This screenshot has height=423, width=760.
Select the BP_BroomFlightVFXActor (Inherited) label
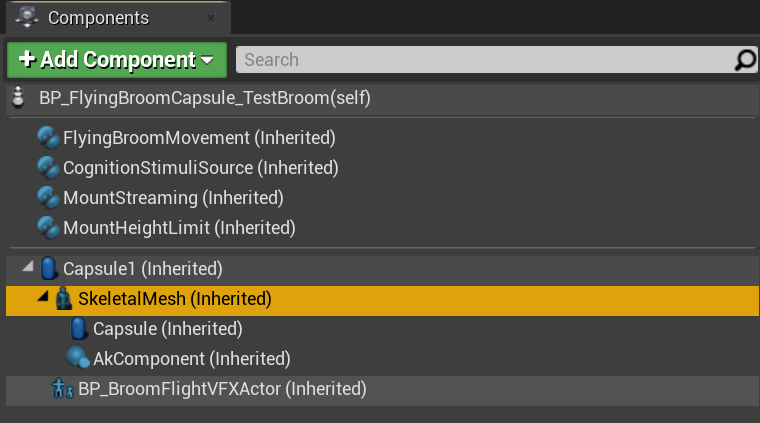pos(222,388)
